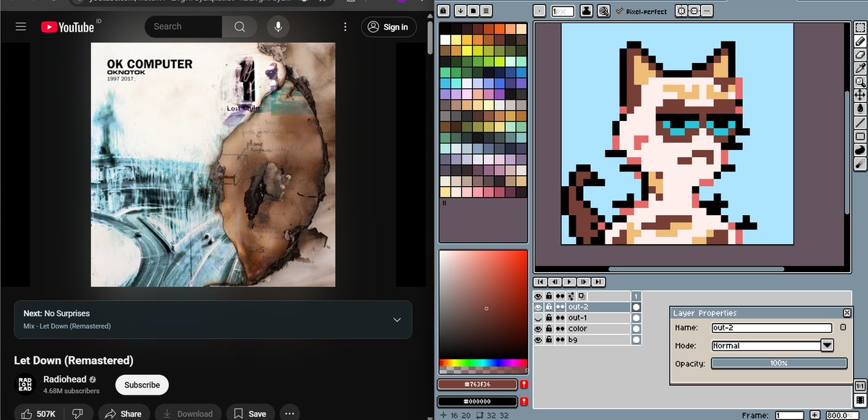Click the Sign in button
Screen dimensions: 868x420
(388, 27)
